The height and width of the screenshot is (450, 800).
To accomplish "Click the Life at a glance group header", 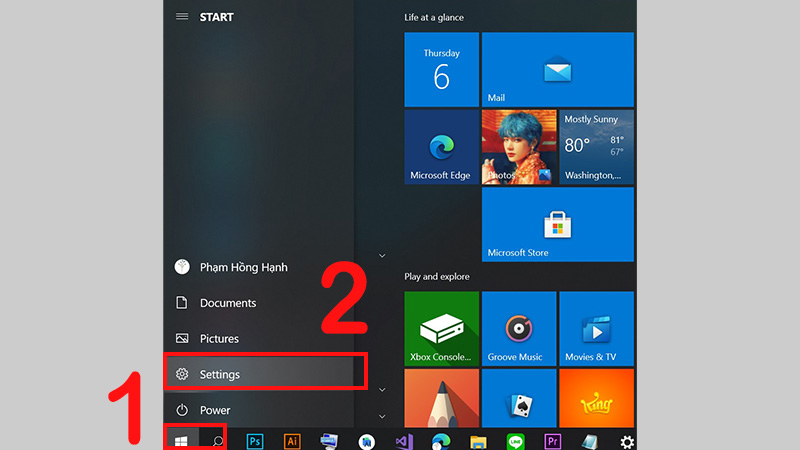I will pos(434,17).
